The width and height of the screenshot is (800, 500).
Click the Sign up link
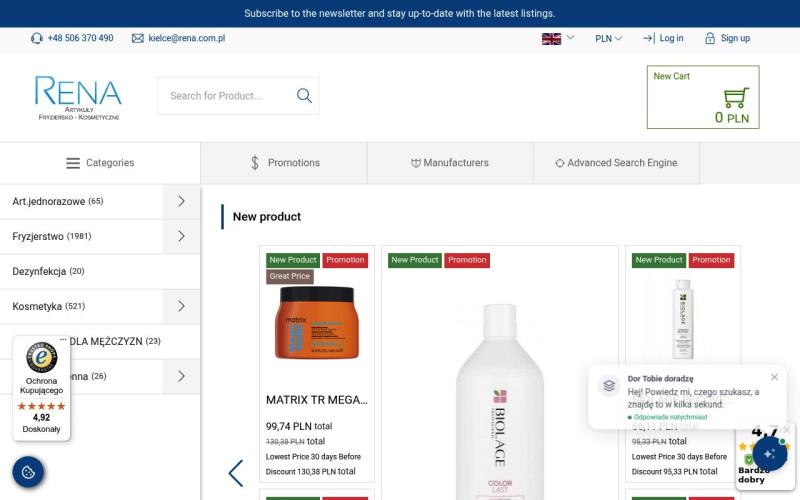(x=727, y=39)
